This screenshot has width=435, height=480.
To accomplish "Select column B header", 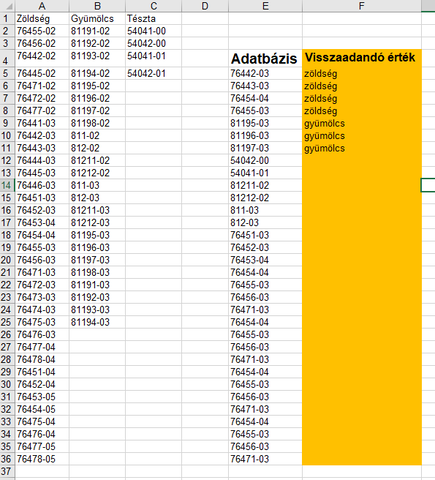I will click(97, 6).
